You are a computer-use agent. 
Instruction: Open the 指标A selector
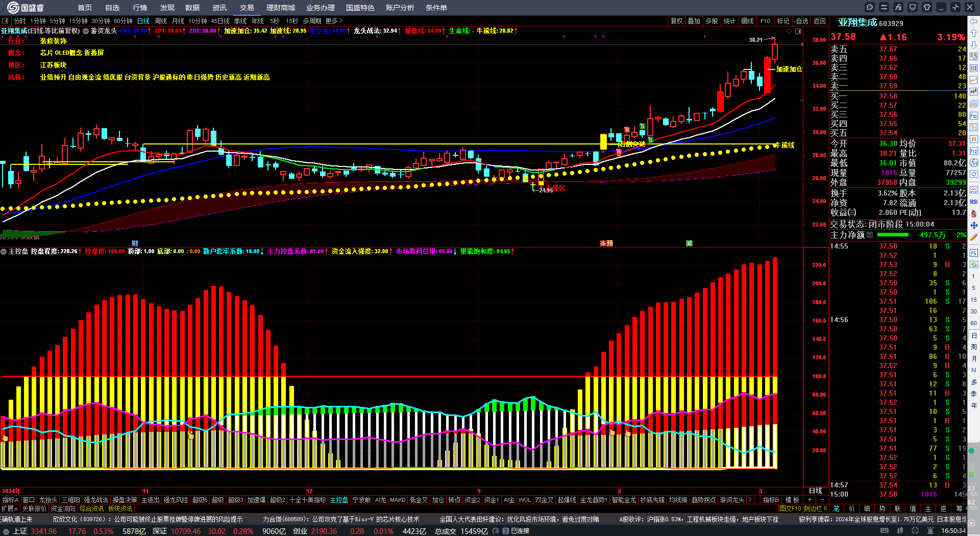coord(10,500)
